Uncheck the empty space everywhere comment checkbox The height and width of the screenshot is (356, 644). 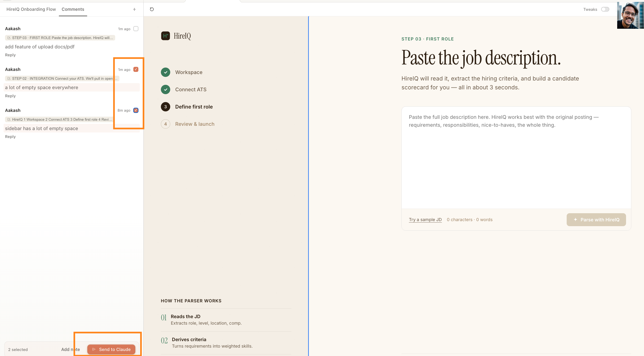tap(136, 69)
